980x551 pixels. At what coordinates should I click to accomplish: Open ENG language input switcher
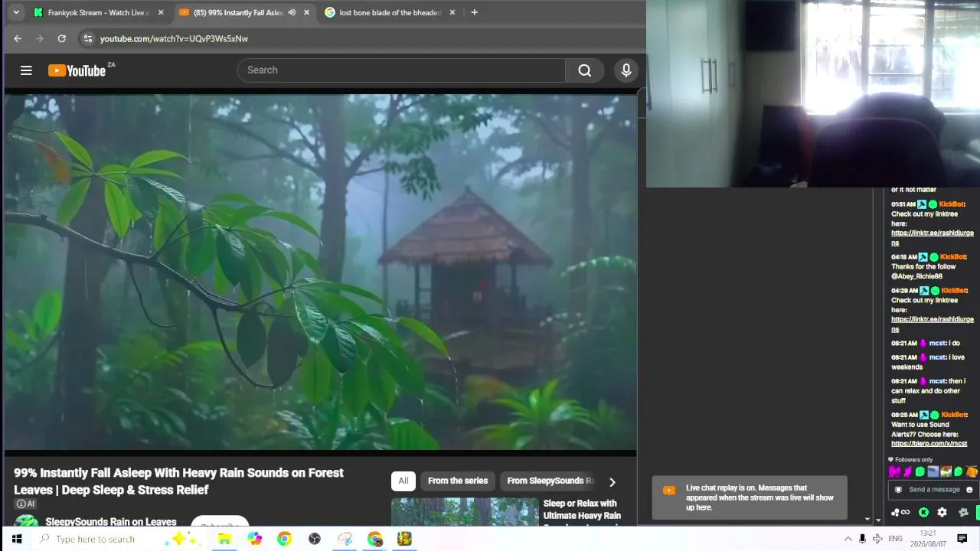895,539
